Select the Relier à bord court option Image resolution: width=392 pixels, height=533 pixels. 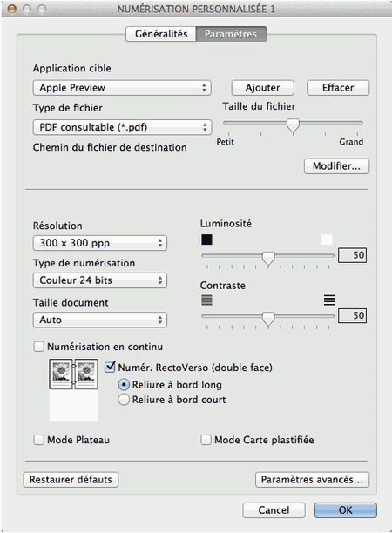point(124,400)
